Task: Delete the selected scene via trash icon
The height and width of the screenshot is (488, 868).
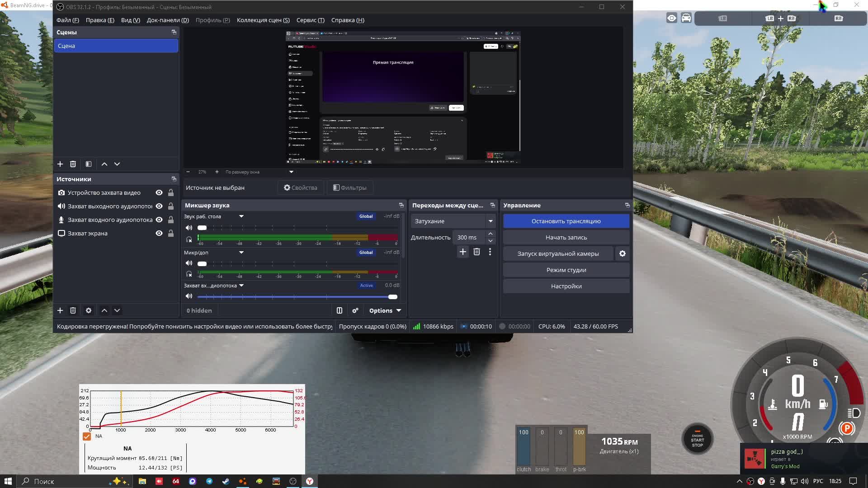Action: click(x=73, y=164)
